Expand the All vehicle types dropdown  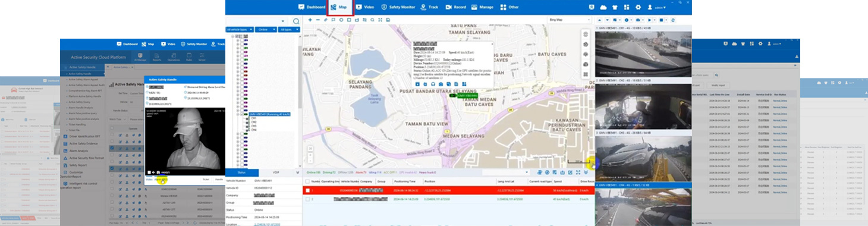click(240, 29)
